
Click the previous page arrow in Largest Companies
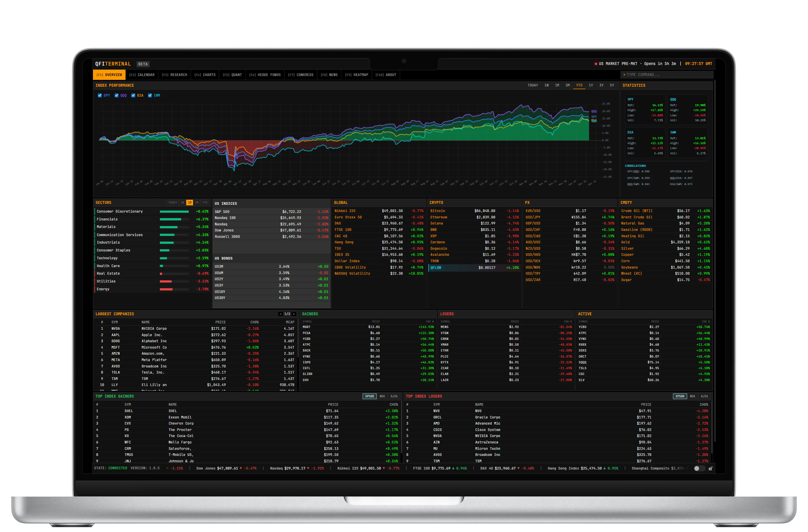pos(281,314)
